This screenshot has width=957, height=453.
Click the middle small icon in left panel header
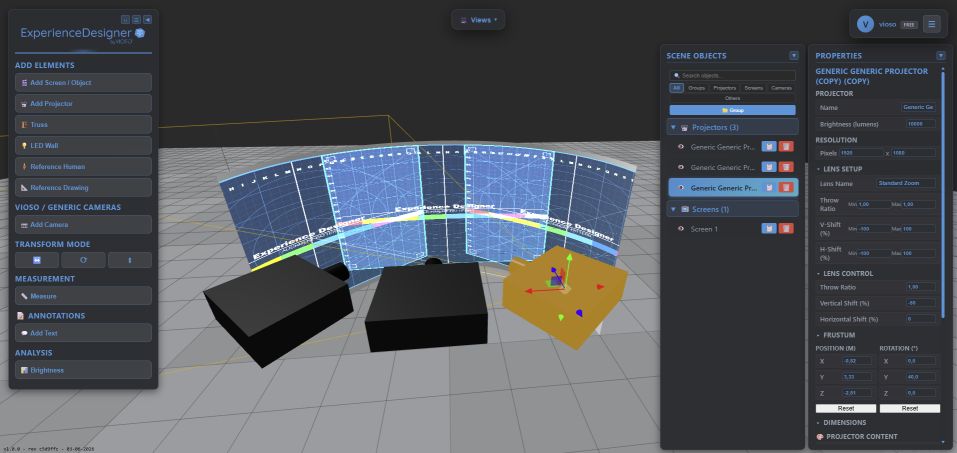click(x=137, y=20)
